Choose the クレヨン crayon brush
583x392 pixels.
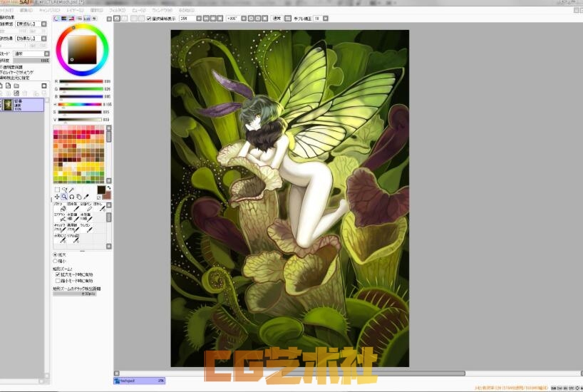(x=86, y=227)
